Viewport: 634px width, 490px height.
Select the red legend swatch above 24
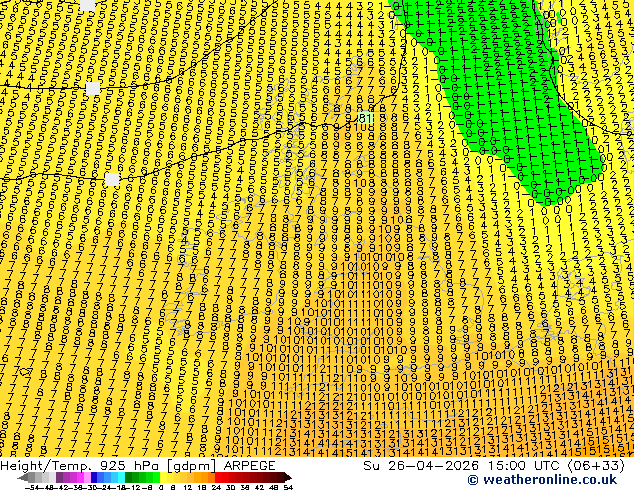pyautogui.click(x=218, y=477)
